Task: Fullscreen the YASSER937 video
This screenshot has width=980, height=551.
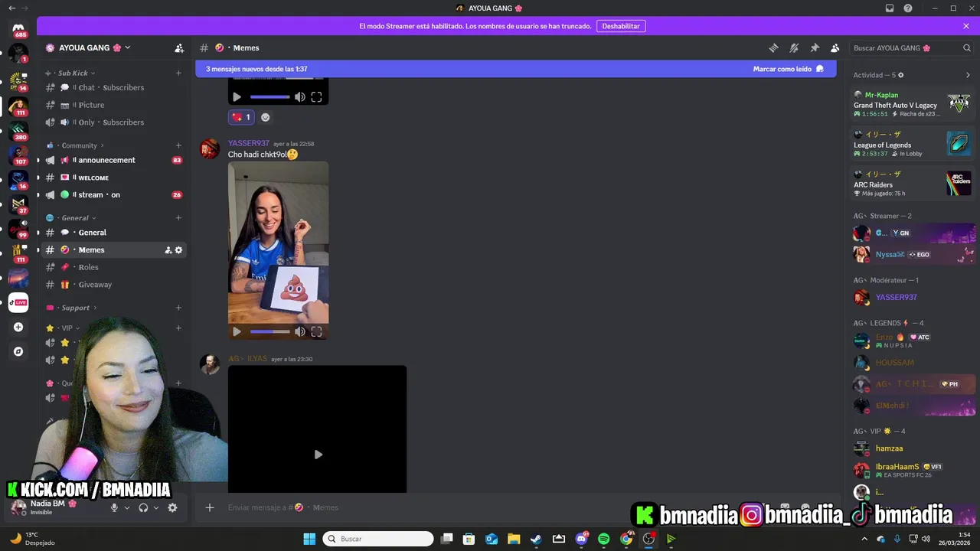Action: (316, 331)
